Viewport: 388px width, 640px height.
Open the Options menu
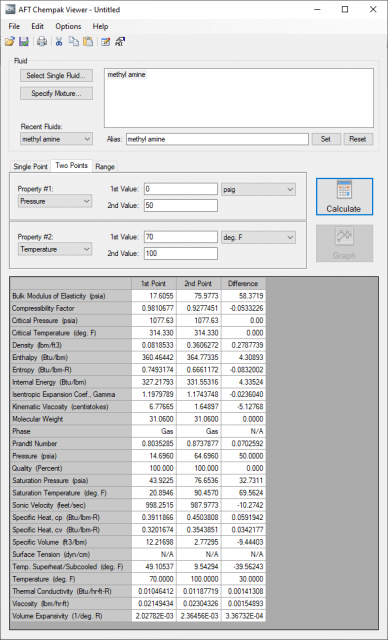pyautogui.click(x=68, y=26)
